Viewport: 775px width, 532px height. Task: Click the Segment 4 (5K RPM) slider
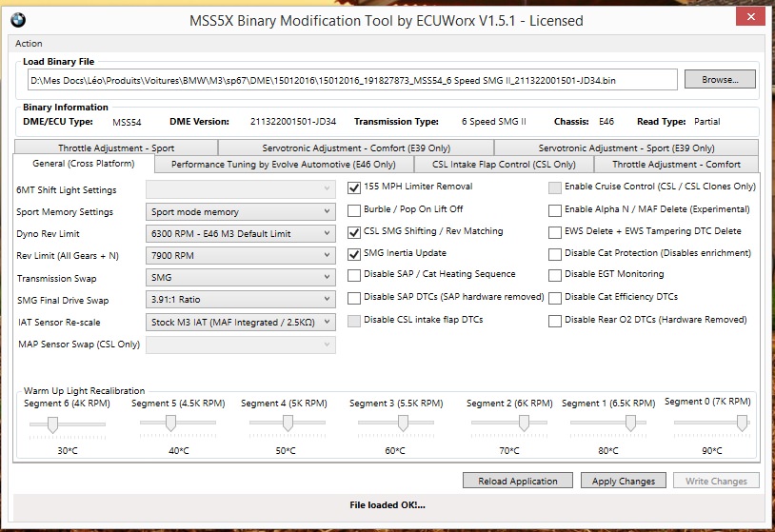[x=288, y=424]
